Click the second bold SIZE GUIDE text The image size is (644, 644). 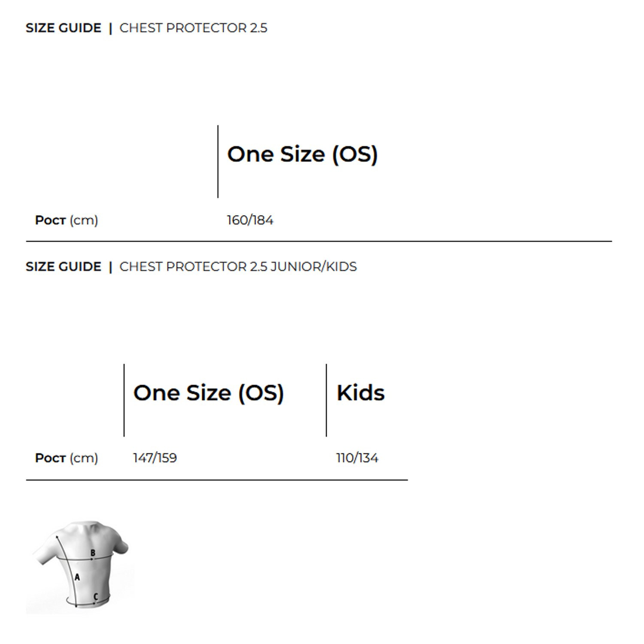64,267
